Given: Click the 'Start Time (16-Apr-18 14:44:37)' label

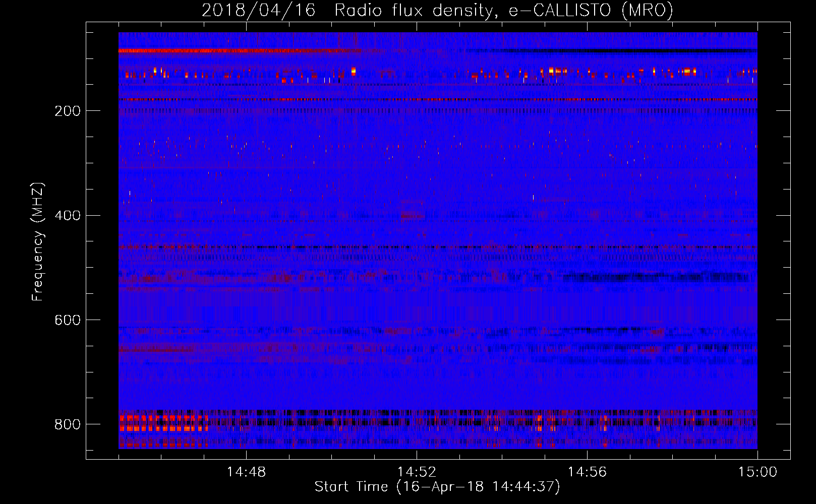Looking at the screenshot, I should click(437, 487).
